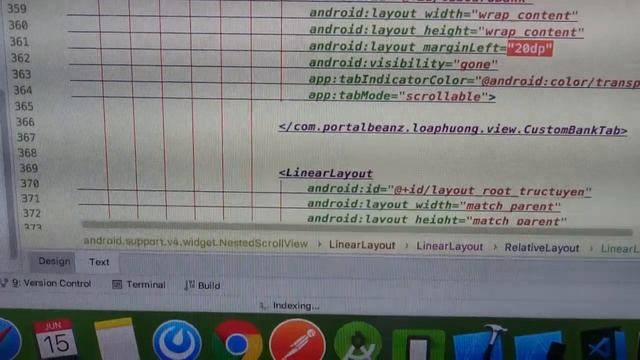The width and height of the screenshot is (640, 360).
Task: Open the Build tool window
Action: [x=209, y=285]
